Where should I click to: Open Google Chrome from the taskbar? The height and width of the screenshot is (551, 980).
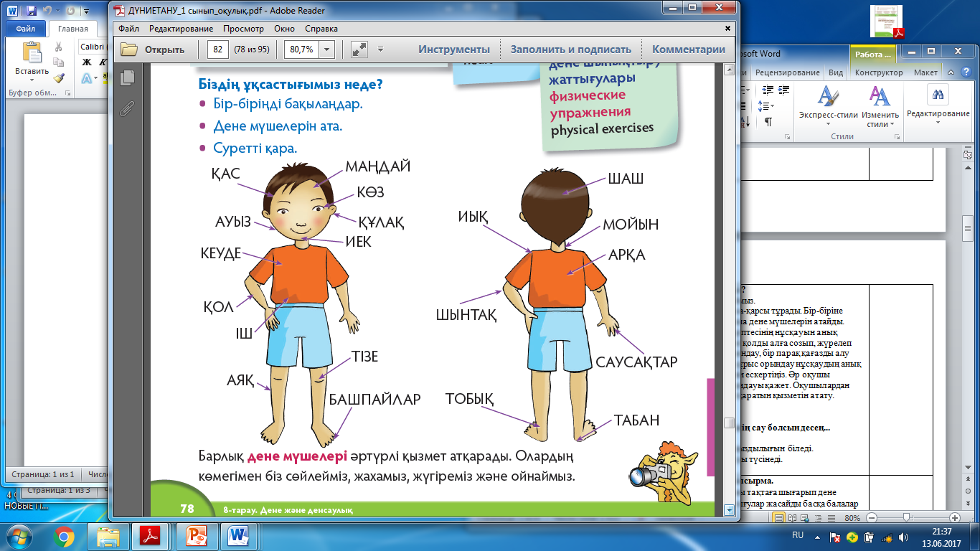(63, 536)
